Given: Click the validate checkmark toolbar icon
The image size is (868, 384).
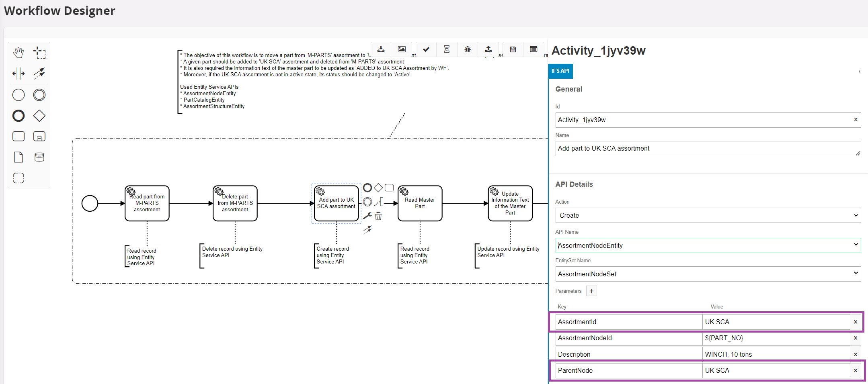Looking at the screenshot, I should (426, 49).
